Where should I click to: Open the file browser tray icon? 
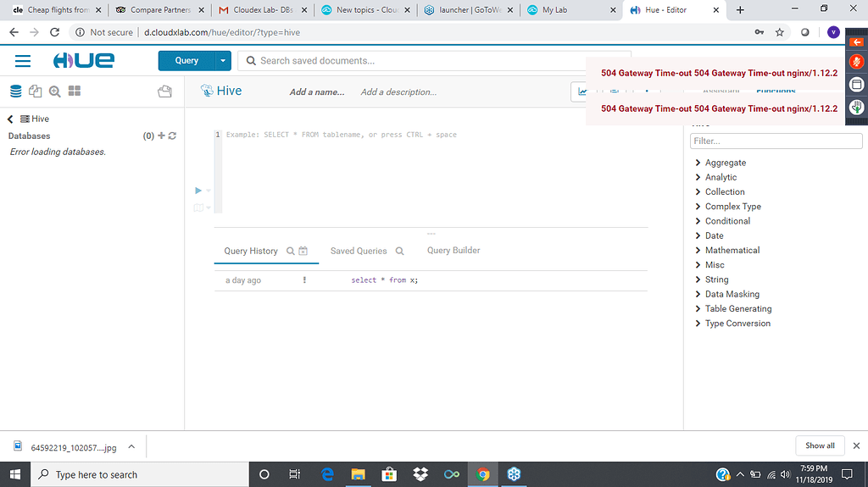coord(165,91)
